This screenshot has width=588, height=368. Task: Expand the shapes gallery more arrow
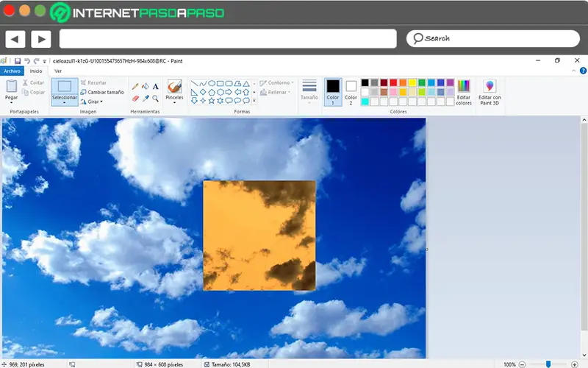tap(254, 100)
